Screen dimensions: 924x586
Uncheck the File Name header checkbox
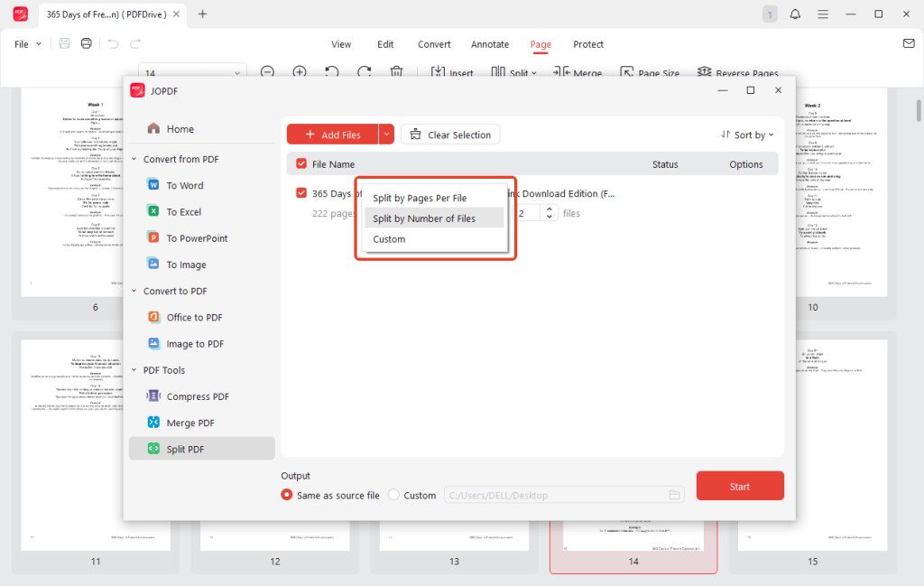click(300, 163)
